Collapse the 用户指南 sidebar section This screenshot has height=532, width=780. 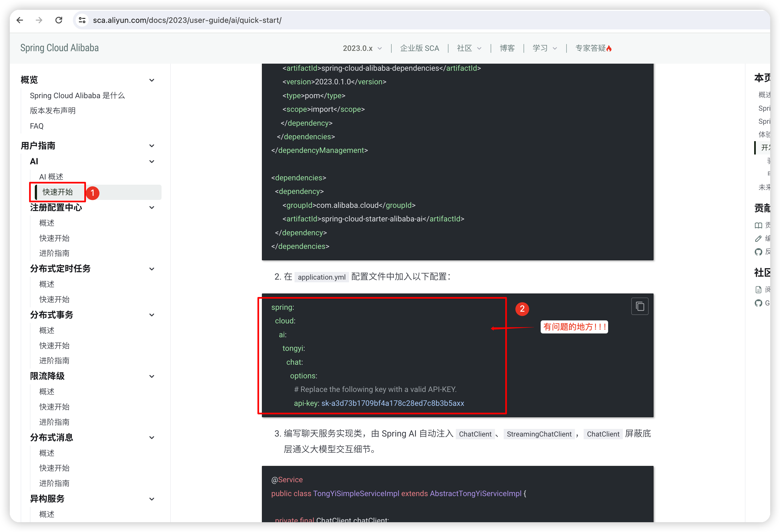tap(152, 146)
